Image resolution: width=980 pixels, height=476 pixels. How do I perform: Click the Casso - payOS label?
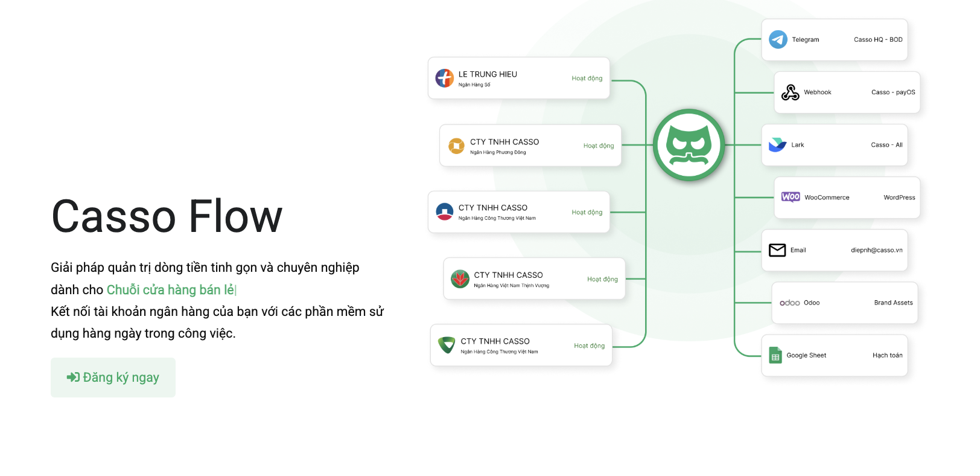coord(893,92)
